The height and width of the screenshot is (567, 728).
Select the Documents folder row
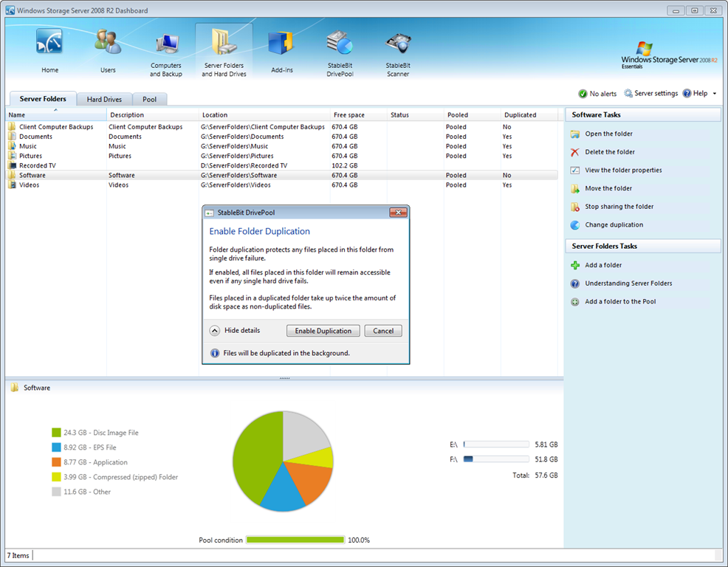(282, 137)
